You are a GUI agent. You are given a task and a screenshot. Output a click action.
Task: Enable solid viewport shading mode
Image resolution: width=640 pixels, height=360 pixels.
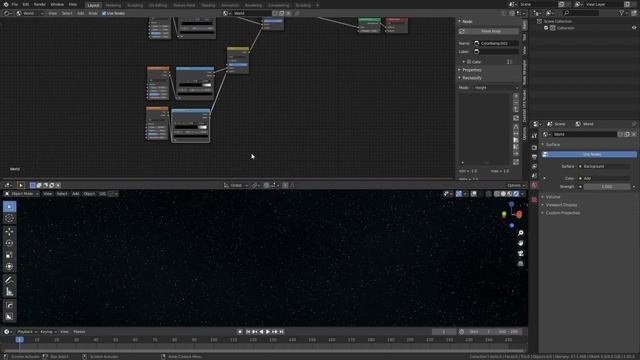[503, 194]
